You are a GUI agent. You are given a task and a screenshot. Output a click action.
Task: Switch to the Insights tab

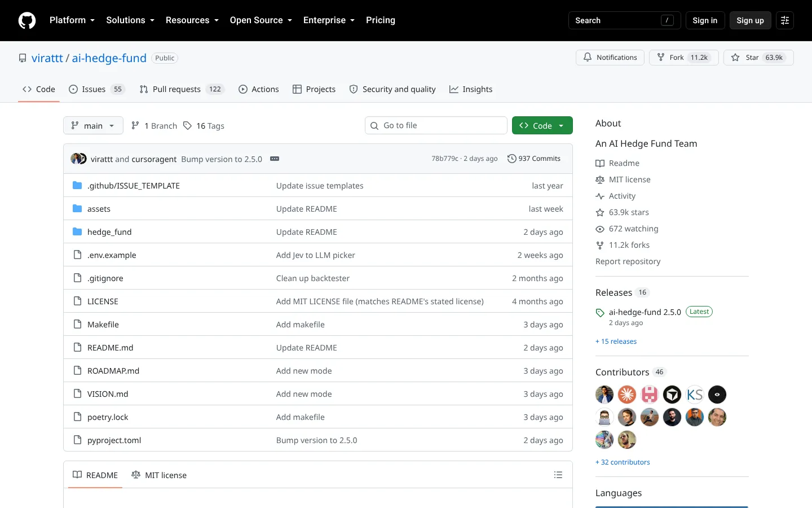pyautogui.click(x=471, y=89)
